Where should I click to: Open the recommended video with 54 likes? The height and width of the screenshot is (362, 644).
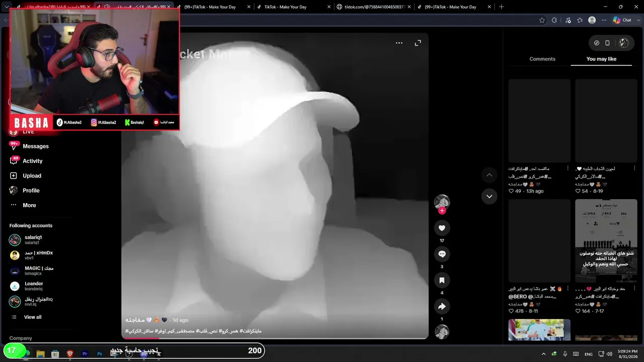(606, 120)
